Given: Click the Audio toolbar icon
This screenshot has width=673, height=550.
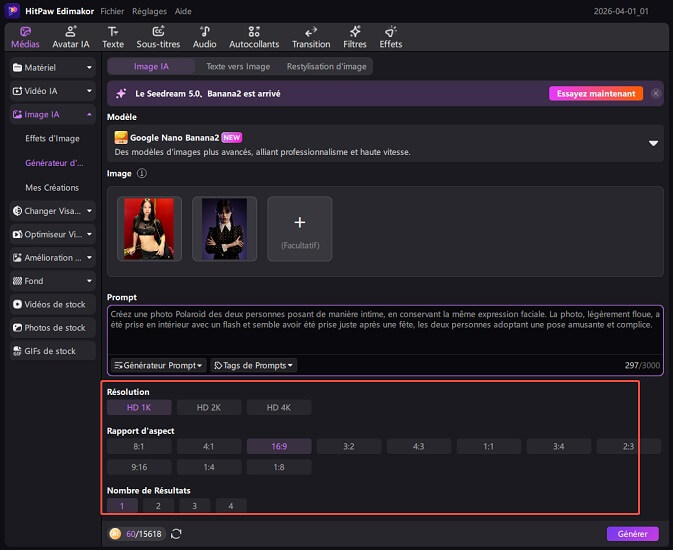Looking at the screenshot, I should coord(204,37).
